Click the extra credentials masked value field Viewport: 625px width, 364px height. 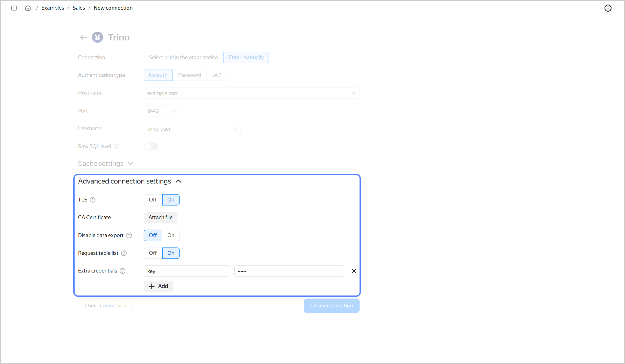tap(289, 271)
